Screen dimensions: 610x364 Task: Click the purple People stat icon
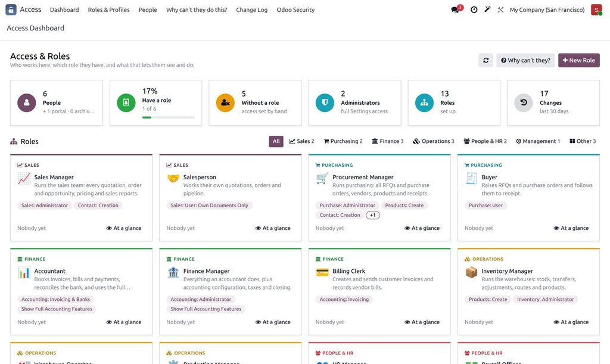(x=27, y=102)
